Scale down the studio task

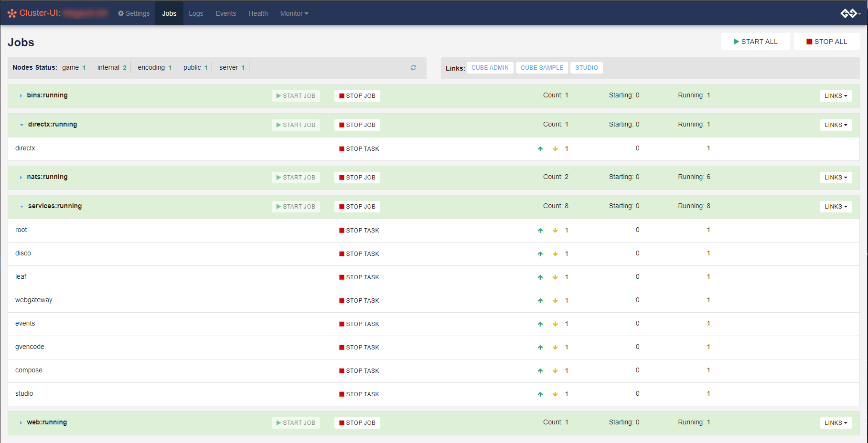[x=555, y=394]
